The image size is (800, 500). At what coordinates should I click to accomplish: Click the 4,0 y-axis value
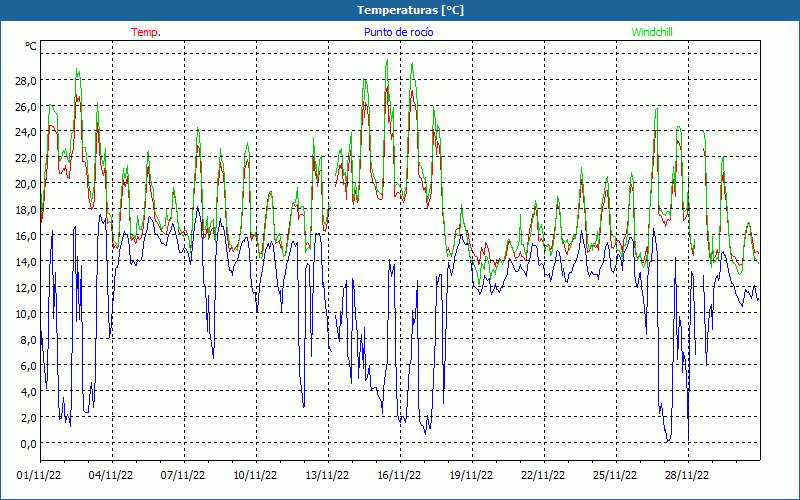[30, 392]
